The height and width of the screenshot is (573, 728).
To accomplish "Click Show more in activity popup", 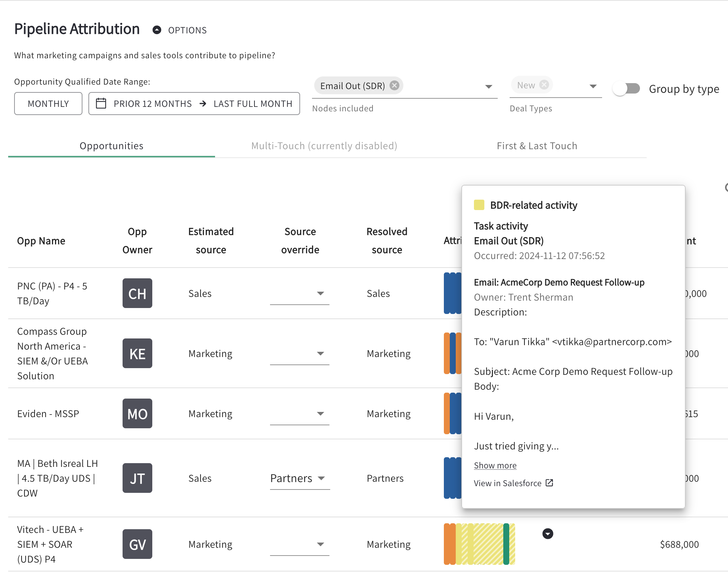I will click(x=495, y=465).
